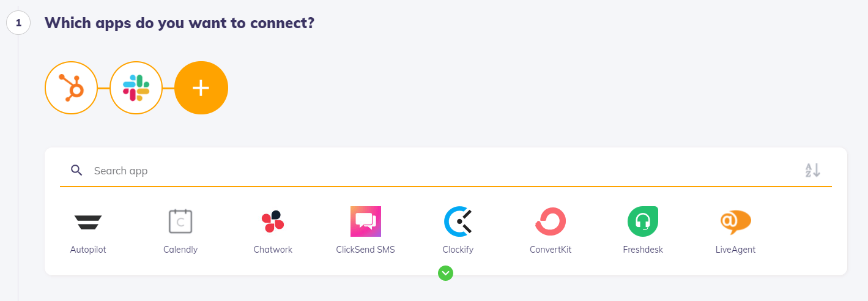Expand app list with green chevron
The image size is (868, 301).
445,273
